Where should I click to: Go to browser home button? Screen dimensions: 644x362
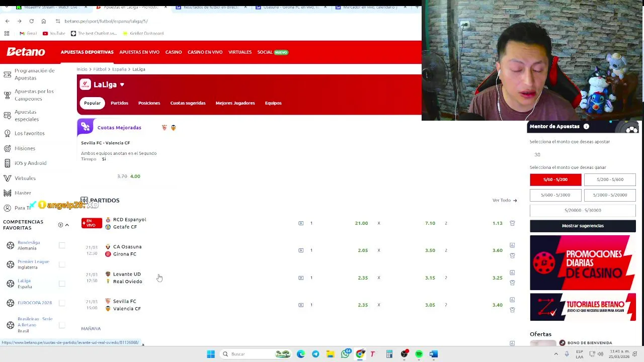click(43, 21)
